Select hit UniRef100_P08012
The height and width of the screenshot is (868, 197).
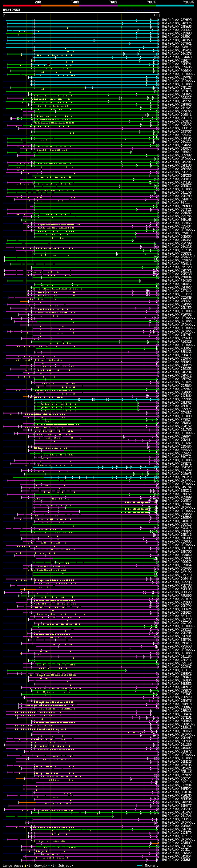click(x=177, y=47)
